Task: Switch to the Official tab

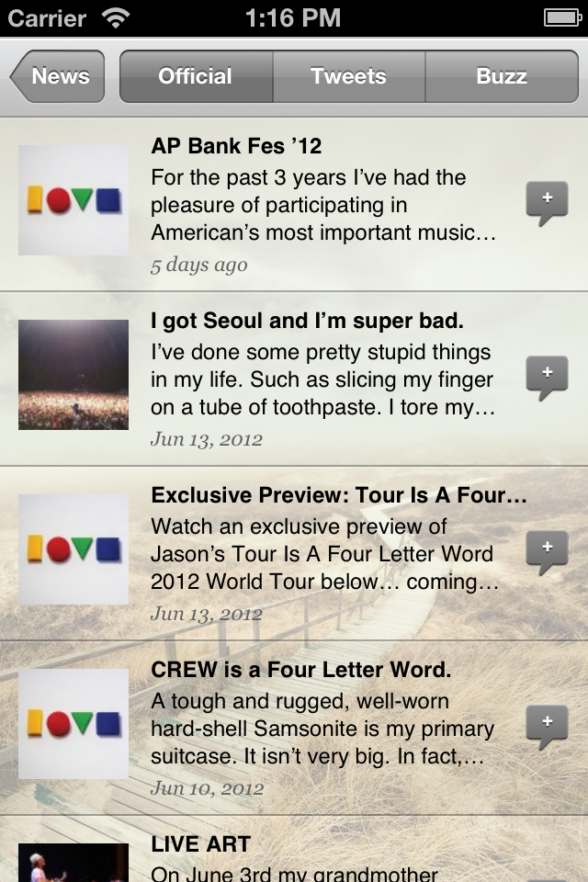Action: (x=196, y=76)
